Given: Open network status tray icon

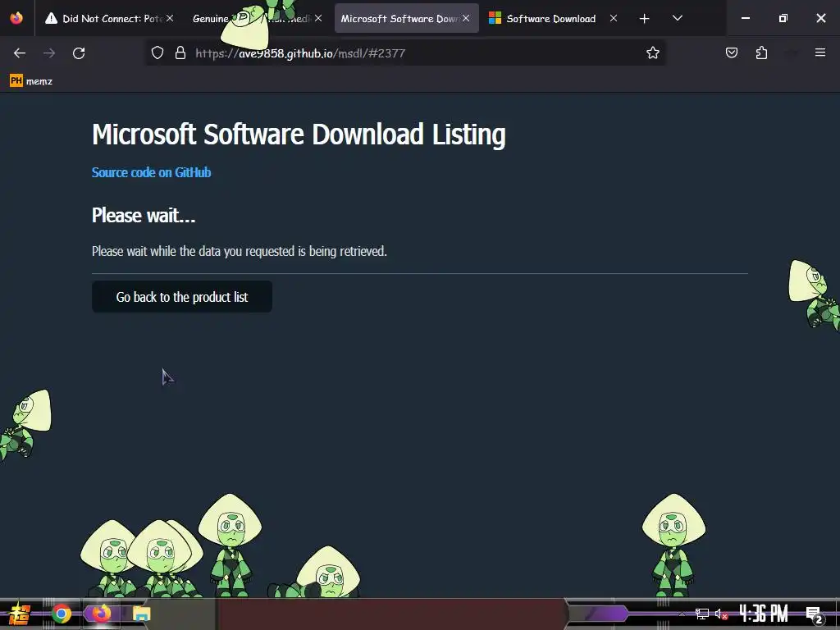Looking at the screenshot, I should 702,614.
